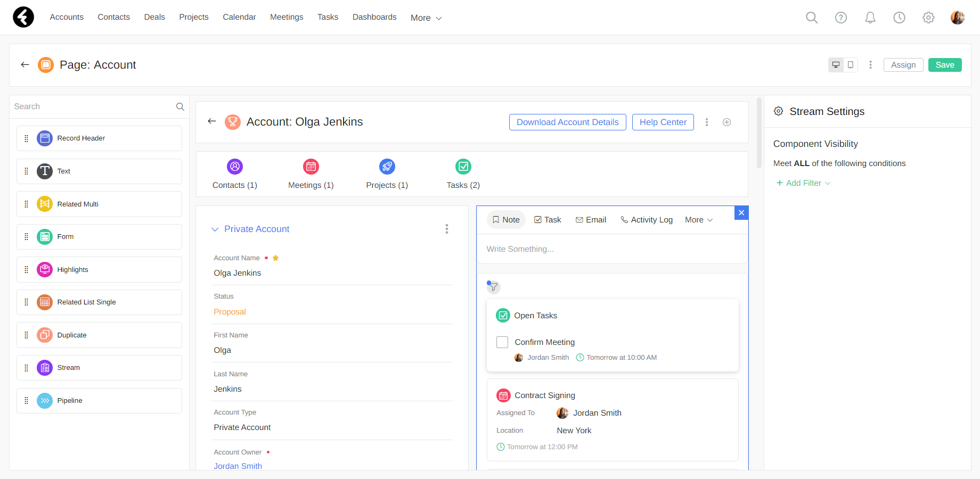
Task: Check the Confirm Meeting task checkbox
Action: pyautogui.click(x=502, y=342)
